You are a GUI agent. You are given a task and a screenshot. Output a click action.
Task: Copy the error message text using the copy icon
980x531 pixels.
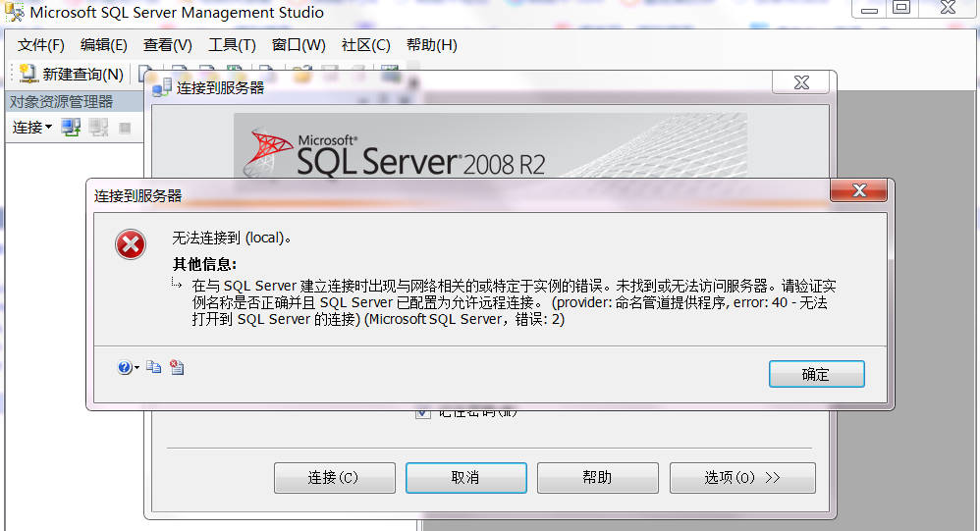point(154,367)
